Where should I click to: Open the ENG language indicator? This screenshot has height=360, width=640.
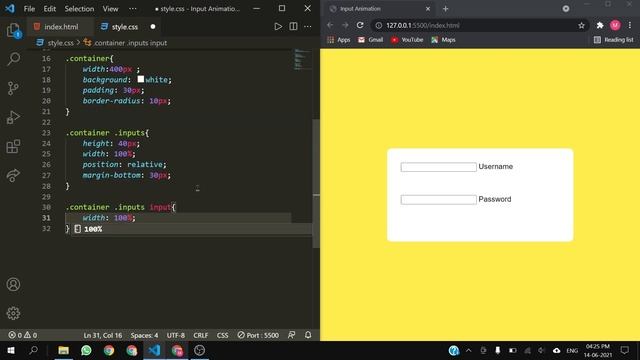point(572,350)
